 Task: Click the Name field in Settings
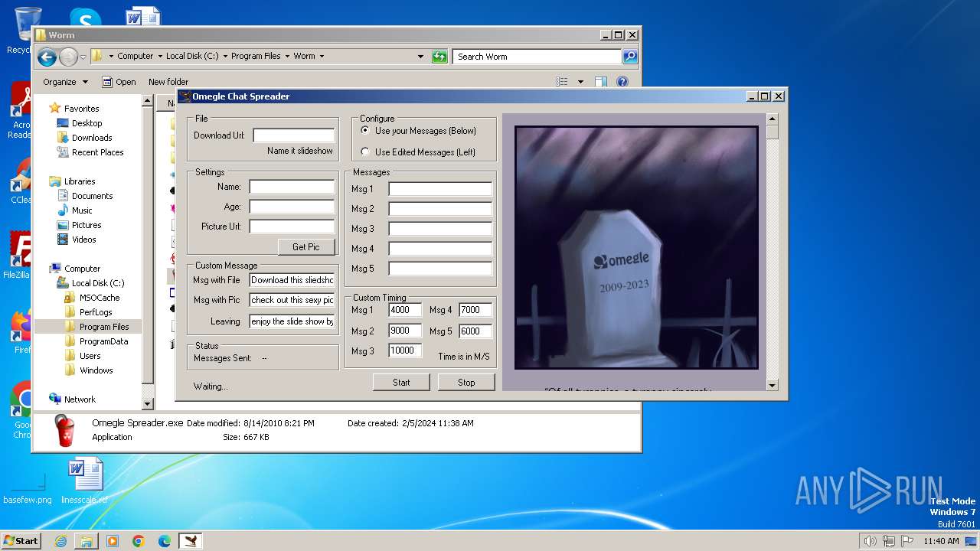point(292,187)
